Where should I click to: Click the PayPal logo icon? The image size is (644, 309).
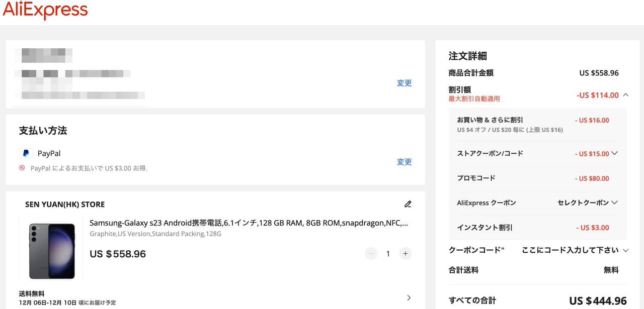tap(26, 153)
